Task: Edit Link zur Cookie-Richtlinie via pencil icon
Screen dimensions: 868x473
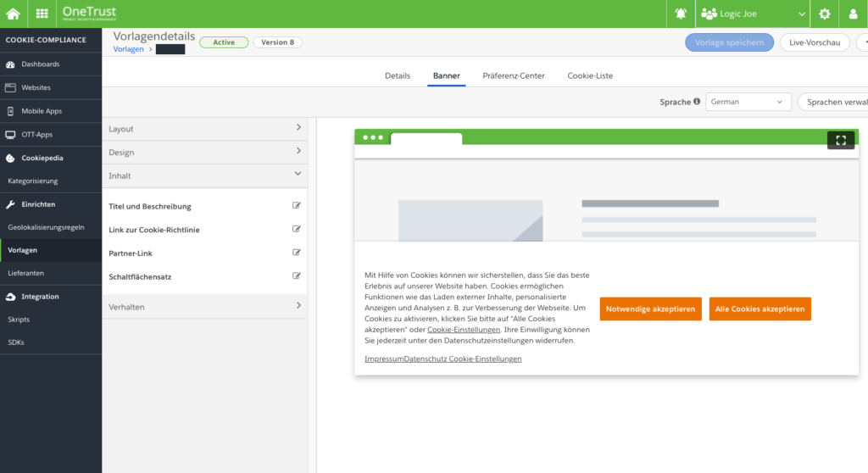Action: click(x=296, y=229)
